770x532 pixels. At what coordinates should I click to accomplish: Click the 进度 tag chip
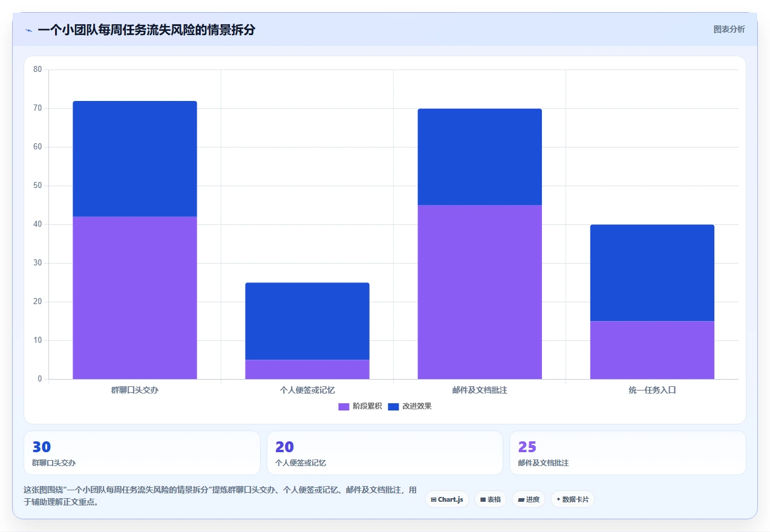529,499
